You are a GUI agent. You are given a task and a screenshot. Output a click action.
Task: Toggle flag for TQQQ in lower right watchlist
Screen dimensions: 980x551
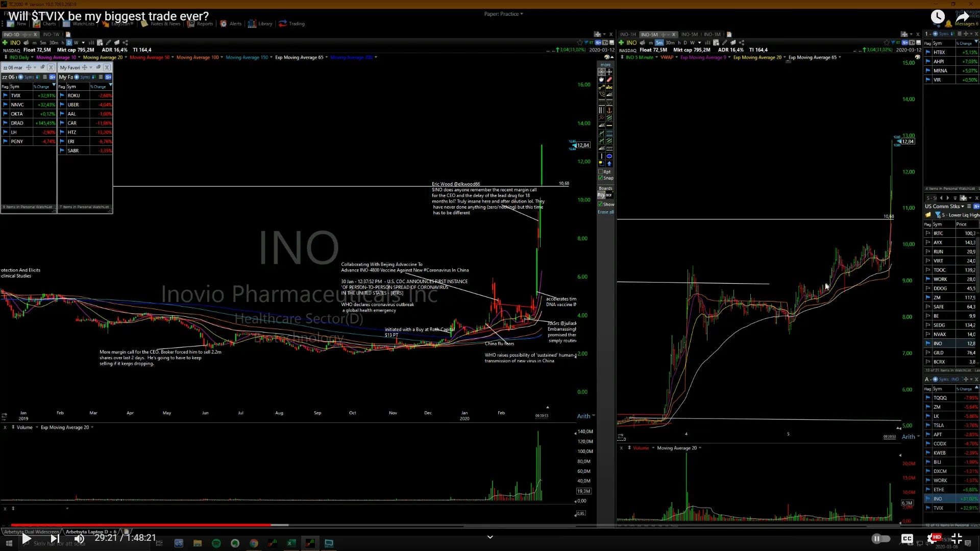click(x=928, y=398)
